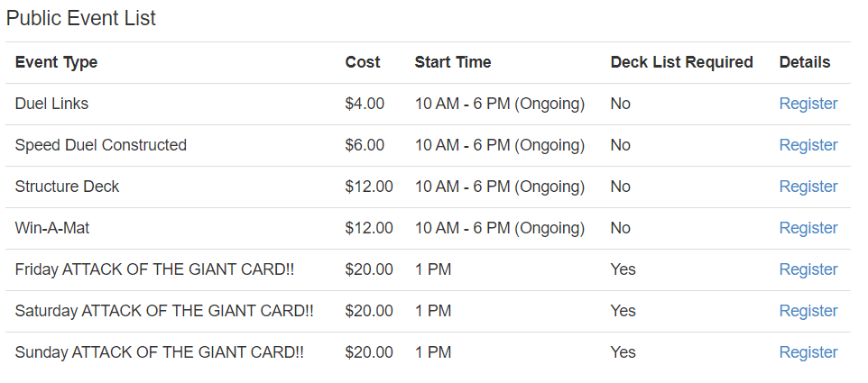Click the Details column header
868x383 pixels.
point(805,62)
